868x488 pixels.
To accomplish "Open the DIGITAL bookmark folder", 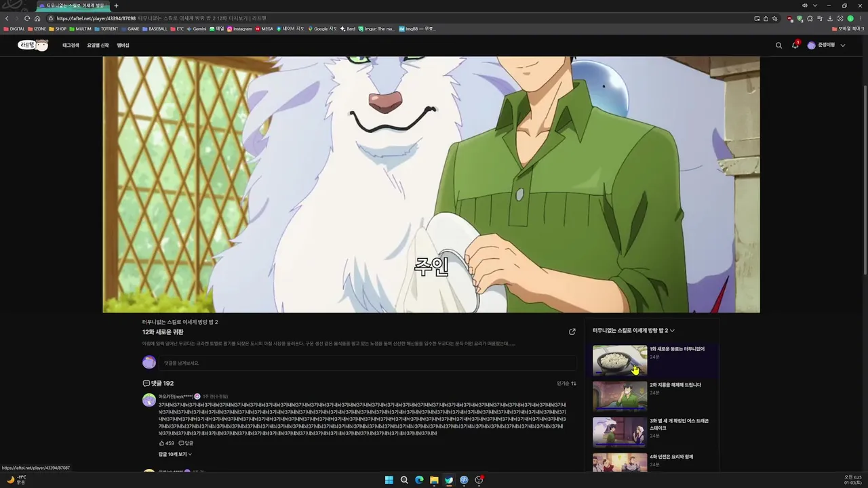I will [x=14, y=29].
